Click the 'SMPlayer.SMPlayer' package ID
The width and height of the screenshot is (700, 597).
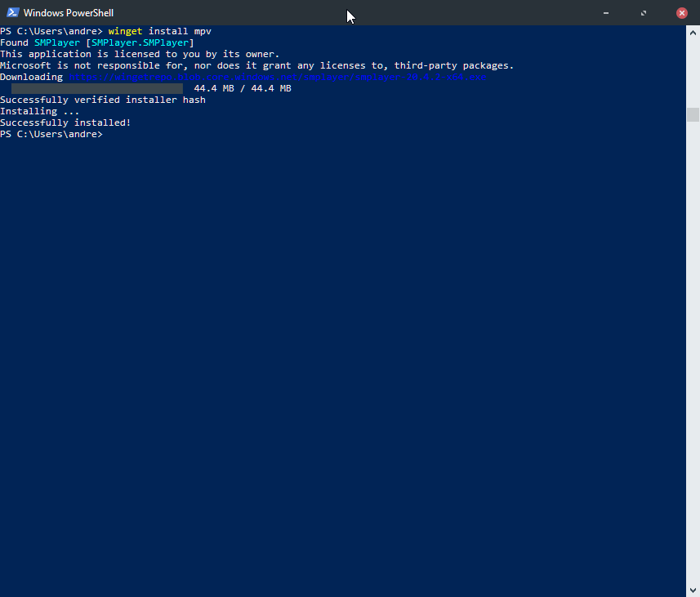tap(140, 42)
